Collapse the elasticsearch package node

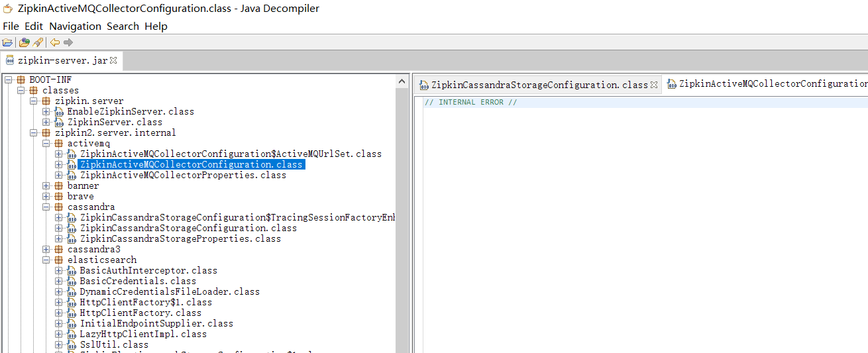coord(46,260)
